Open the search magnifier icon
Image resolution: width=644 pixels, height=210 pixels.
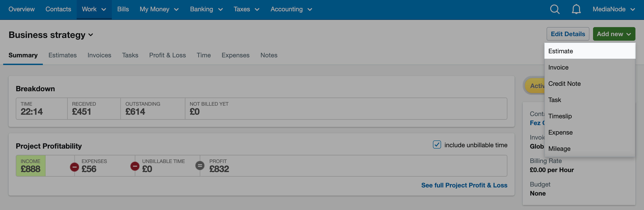pos(554,9)
